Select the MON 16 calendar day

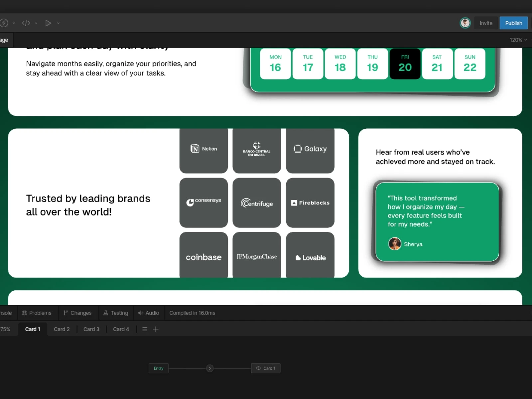click(275, 64)
